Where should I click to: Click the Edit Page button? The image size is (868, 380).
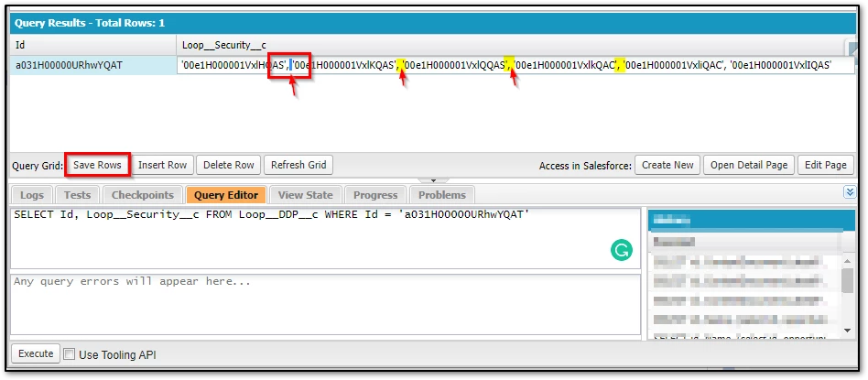click(825, 165)
